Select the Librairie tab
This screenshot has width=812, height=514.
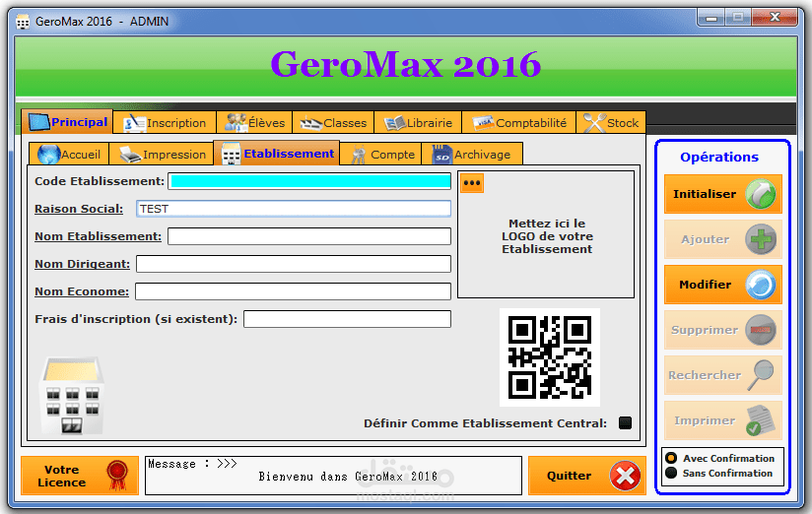418,123
